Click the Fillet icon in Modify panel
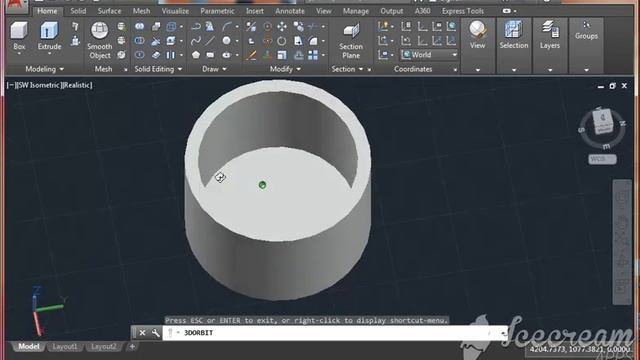 (x=313, y=41)
